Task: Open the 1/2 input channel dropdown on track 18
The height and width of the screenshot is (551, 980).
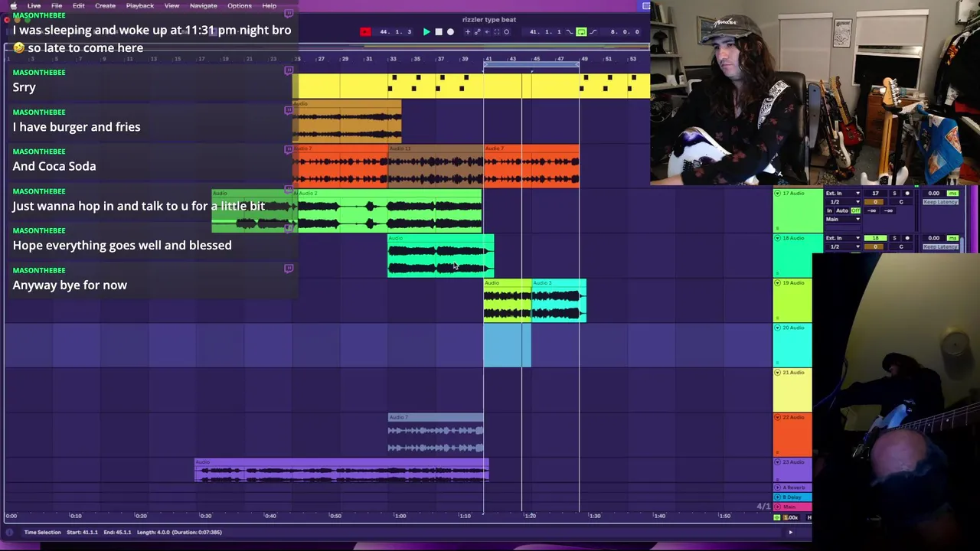Action: coord(843,246)
